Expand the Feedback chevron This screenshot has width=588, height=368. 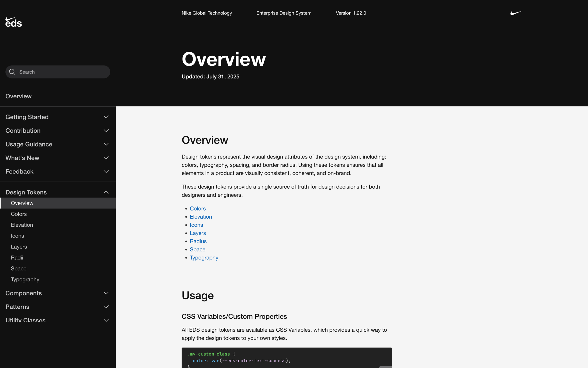point(106,171)
